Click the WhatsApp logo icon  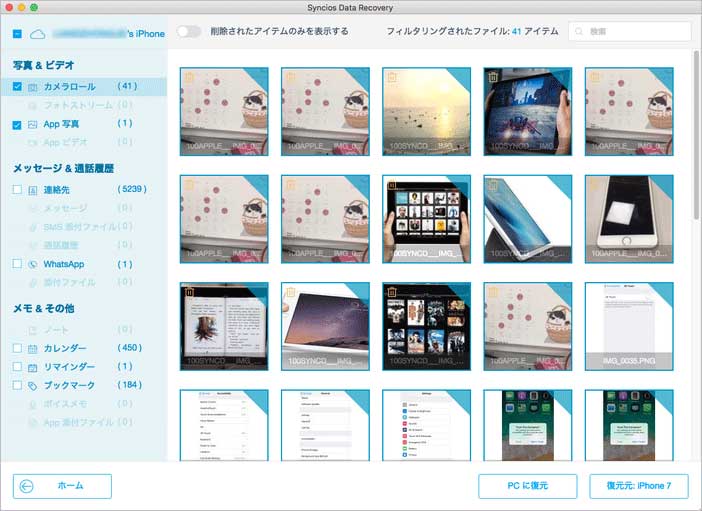click(33, 265)
